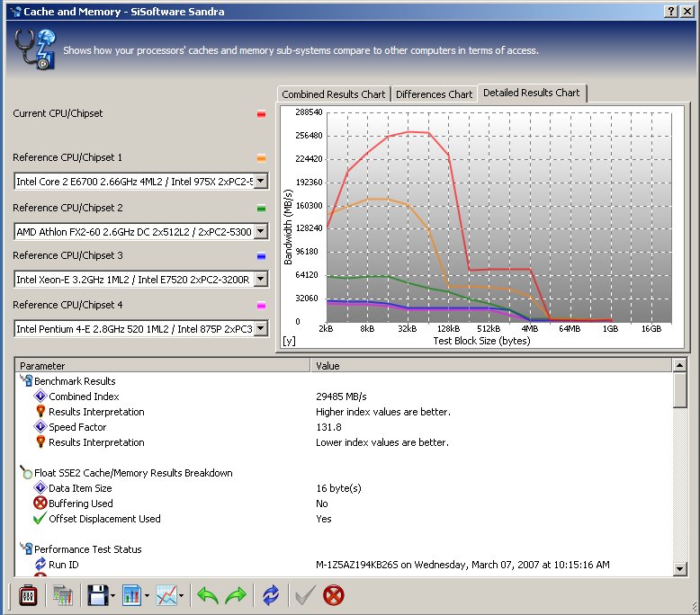Click the 29485 MB/s value

[341, 397]
